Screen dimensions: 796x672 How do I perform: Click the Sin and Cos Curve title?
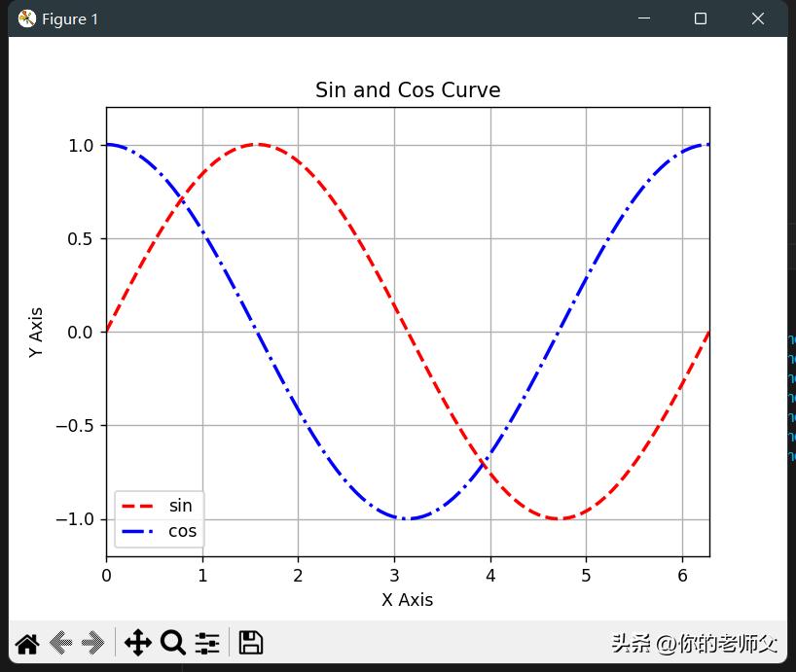(x=407, y=89)
